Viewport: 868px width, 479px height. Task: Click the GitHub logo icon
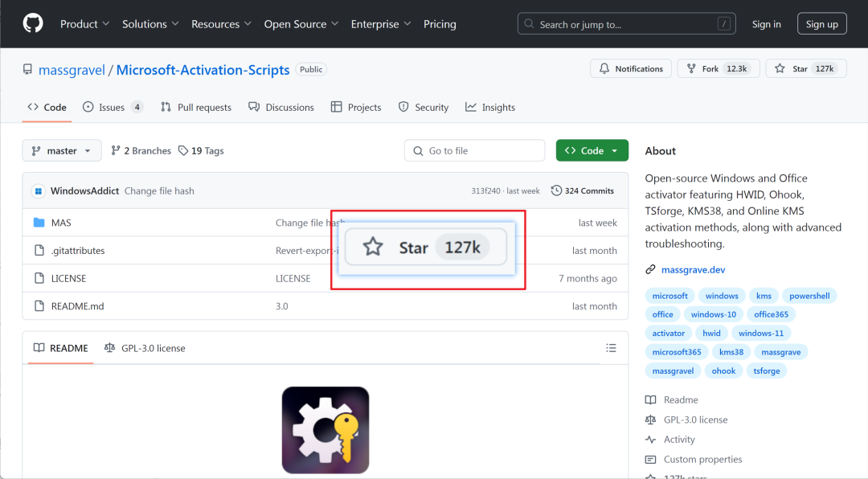click(x=33, y=24)
